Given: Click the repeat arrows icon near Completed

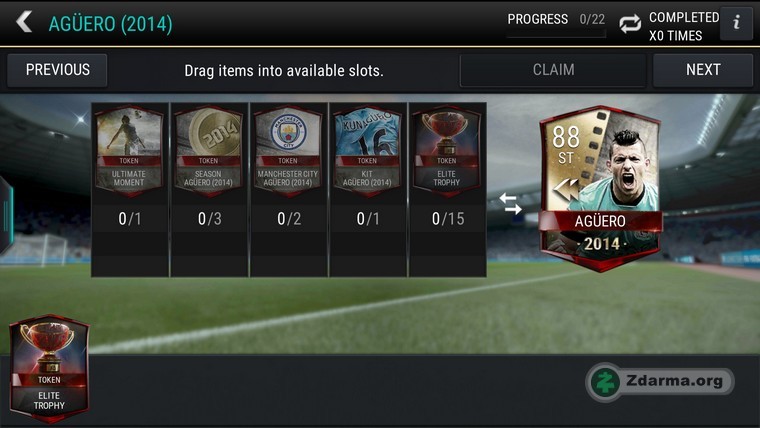Looking at the screenshot, I should (x=630, y=23).
